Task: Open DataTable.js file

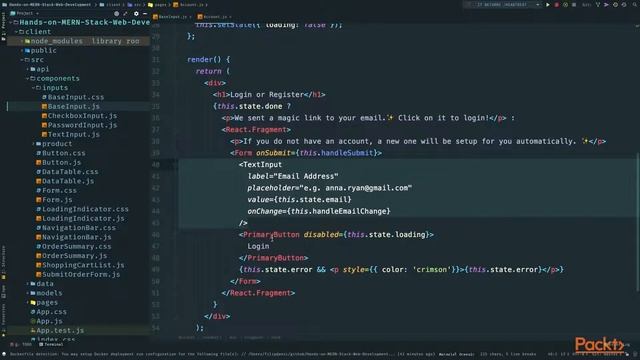Action: [x=65, y=181]
